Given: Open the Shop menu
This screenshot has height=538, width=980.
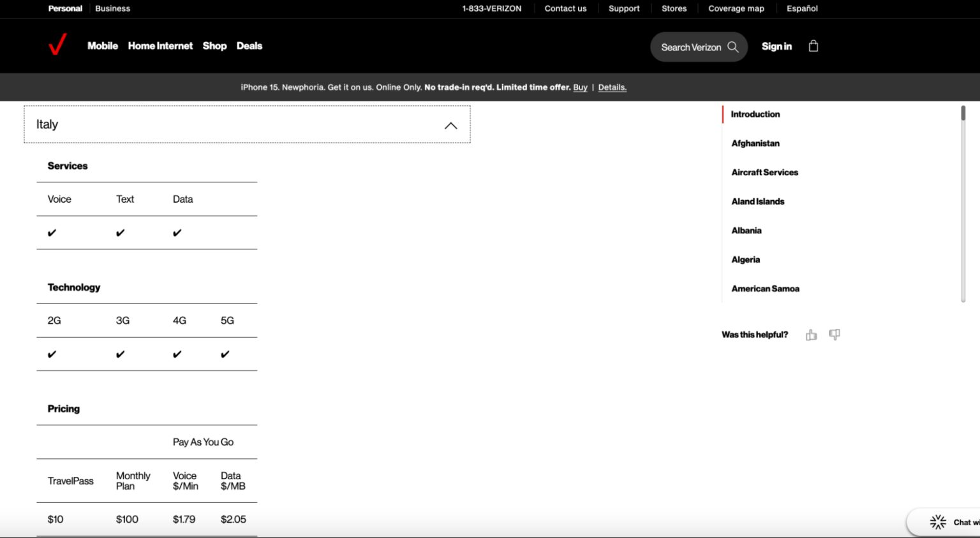Looking at the screenshot, I should coord(214,46).
